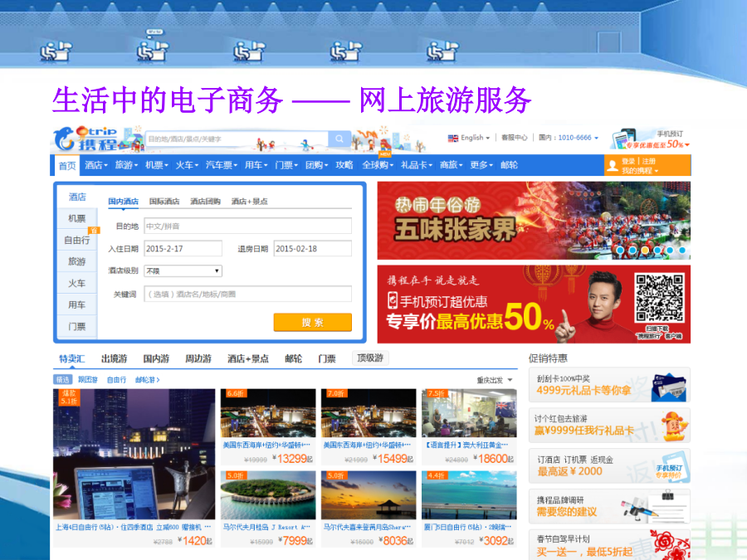Screen dimensions: 747x560
Task: Click the 目的地 destination input
Action: tap(247, 226)
